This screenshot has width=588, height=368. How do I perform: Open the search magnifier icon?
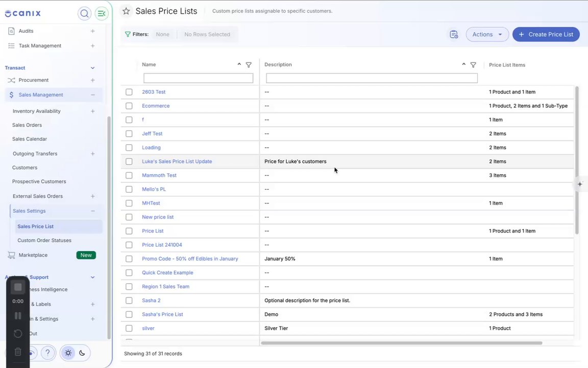[x=84, y=13]
